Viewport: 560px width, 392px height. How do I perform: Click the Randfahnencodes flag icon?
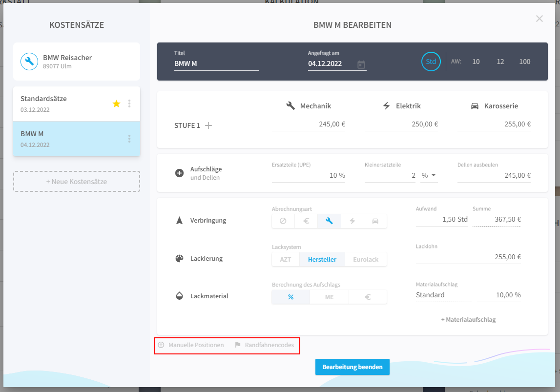point(237,345)
